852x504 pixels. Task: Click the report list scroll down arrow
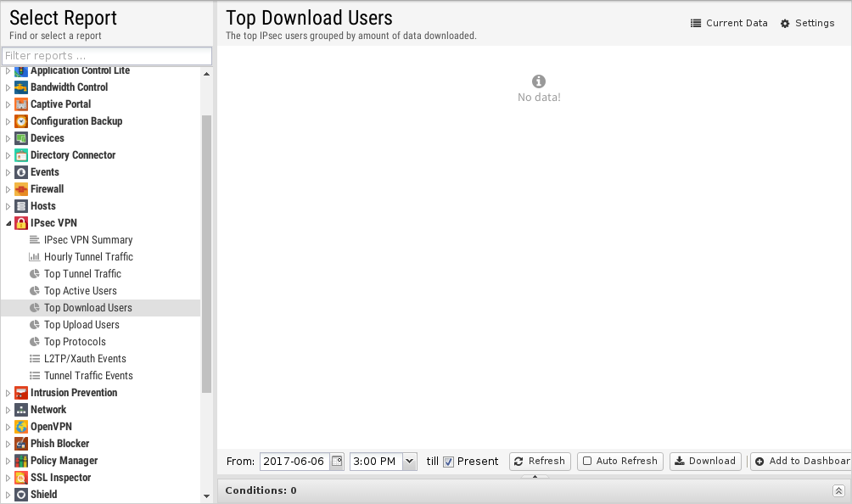206,496
